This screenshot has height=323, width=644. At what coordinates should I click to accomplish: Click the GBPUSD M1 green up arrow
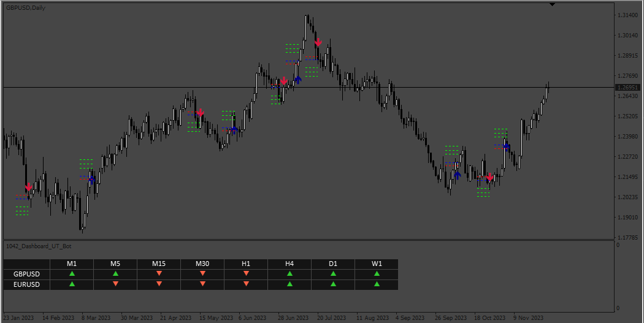pos(72,273)
